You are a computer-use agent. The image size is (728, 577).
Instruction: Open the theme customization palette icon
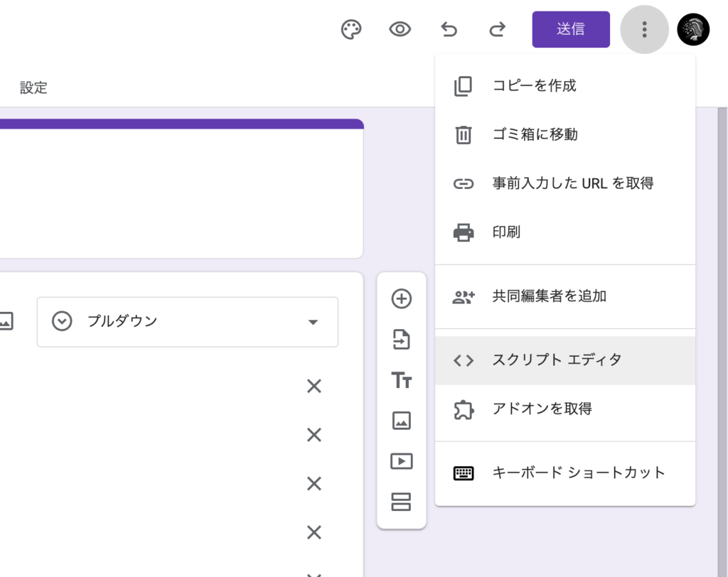click(x=351, y=29)
